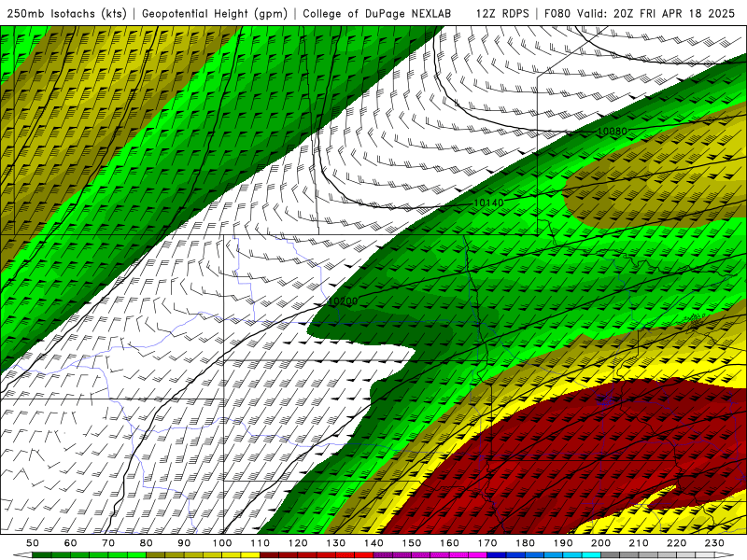Screen dimensions: 747x560
Task: Click the 'Valid: 20Z FRI APR 18 2025' text
Action: (x=656, y=13)
